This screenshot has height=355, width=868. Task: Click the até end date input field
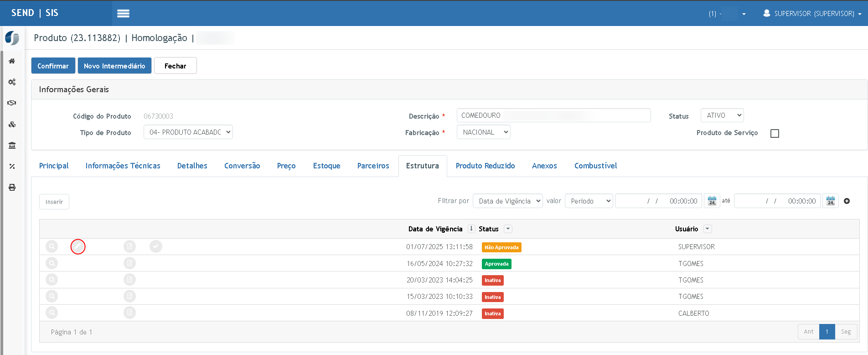pos(778,201)
